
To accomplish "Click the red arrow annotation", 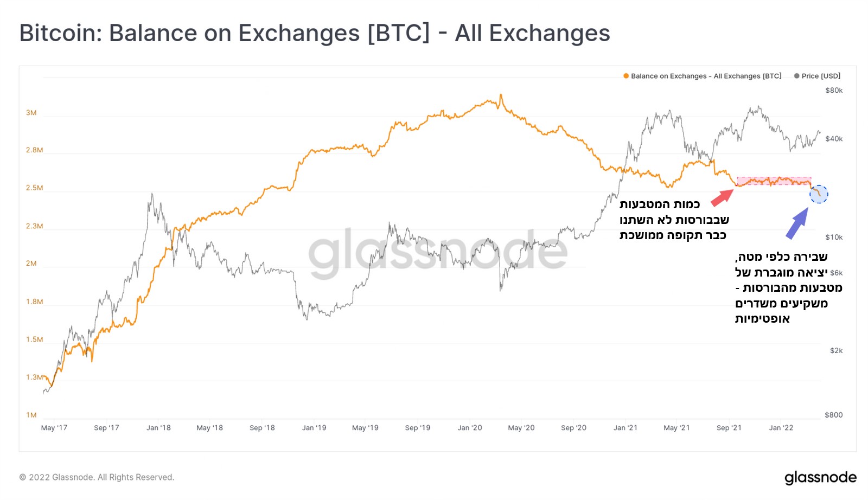I will [722, 197].
